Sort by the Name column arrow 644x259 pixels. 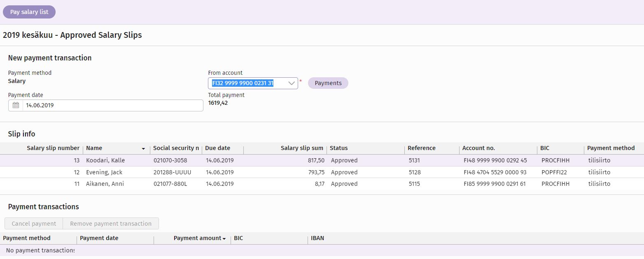click(143, 148)
